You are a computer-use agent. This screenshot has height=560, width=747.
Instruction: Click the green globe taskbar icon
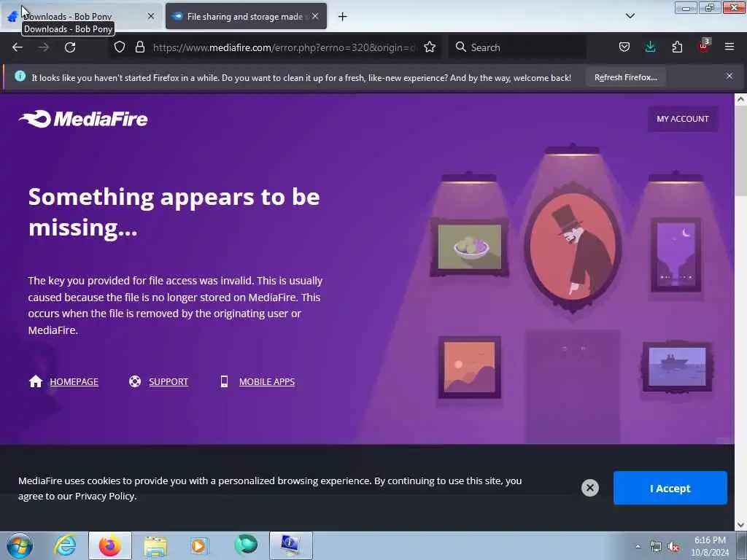click(246, 544)
